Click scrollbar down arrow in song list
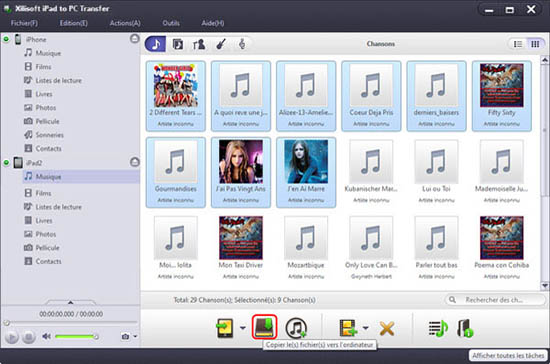This screenshot has width=550, height=364. [x=545, y=286]
